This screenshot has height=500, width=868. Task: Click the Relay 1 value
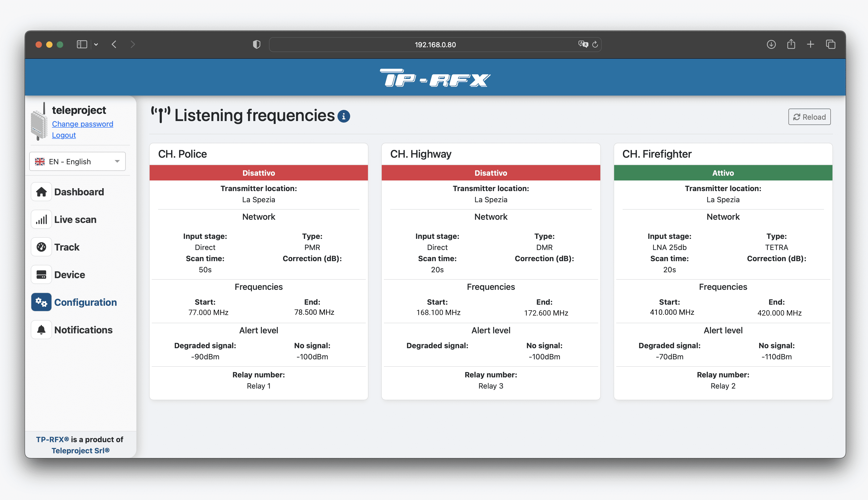258,386
